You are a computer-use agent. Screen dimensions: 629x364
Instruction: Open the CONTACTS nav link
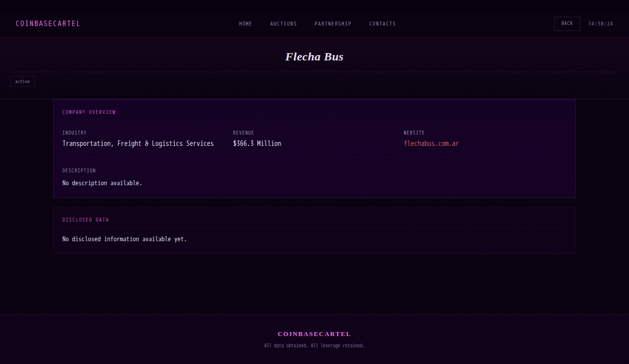coord(382,24)
